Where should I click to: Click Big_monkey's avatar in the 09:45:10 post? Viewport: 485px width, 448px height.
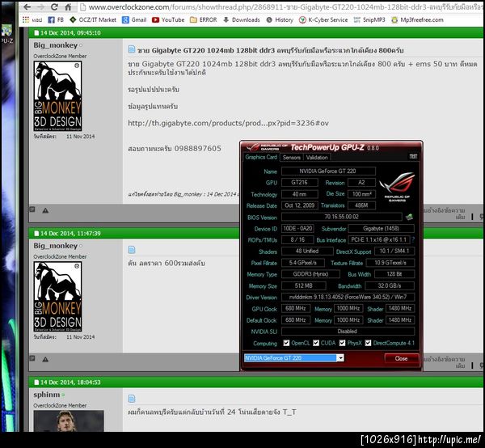coord(58,96)
